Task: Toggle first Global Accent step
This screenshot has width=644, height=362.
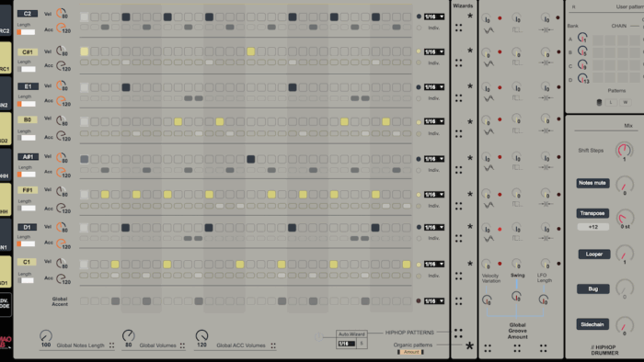Action: [85, 301]
